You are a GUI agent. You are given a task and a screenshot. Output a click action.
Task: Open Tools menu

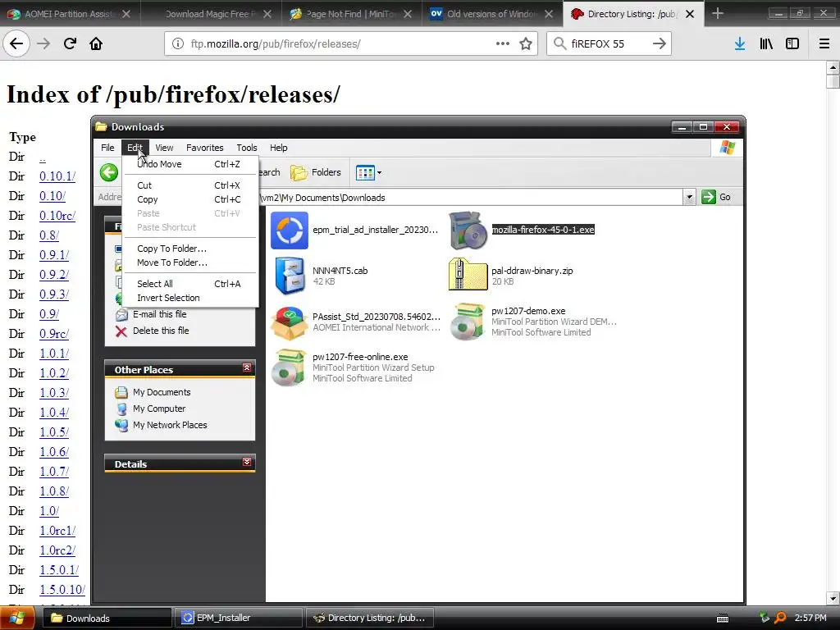click(x=247, y=148)
